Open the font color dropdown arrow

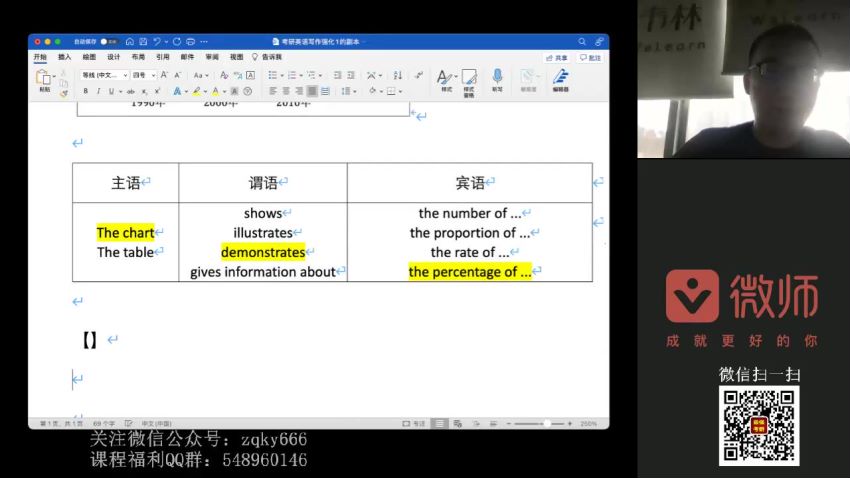(224, 92)
